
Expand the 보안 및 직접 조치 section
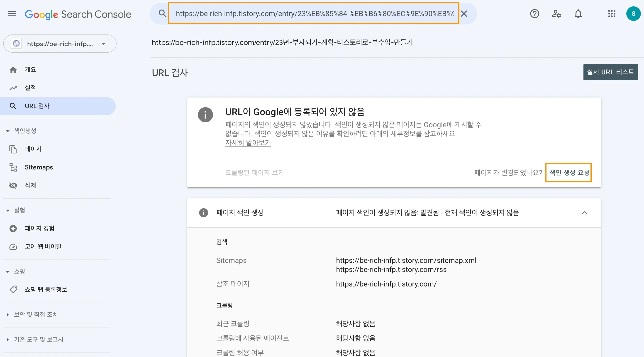pos(32,315)
